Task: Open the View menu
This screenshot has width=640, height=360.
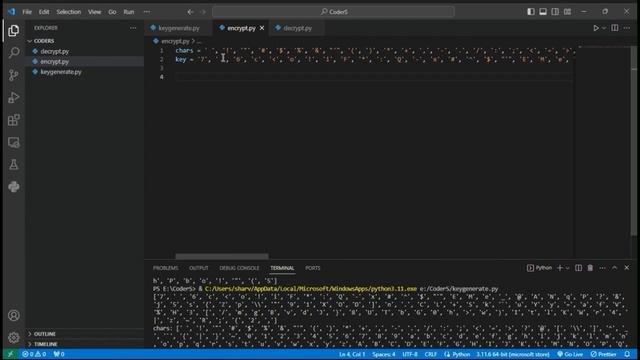Action: 94,12
